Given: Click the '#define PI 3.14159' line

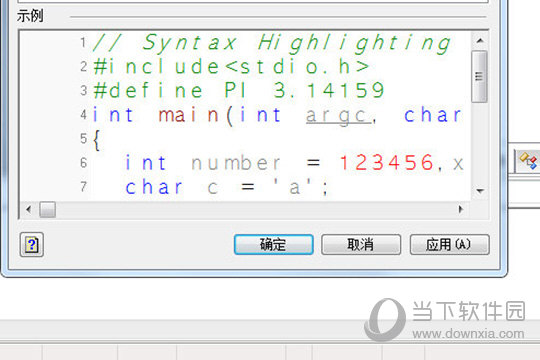Looking at the screenshot, I should click(x=239, y=90).
